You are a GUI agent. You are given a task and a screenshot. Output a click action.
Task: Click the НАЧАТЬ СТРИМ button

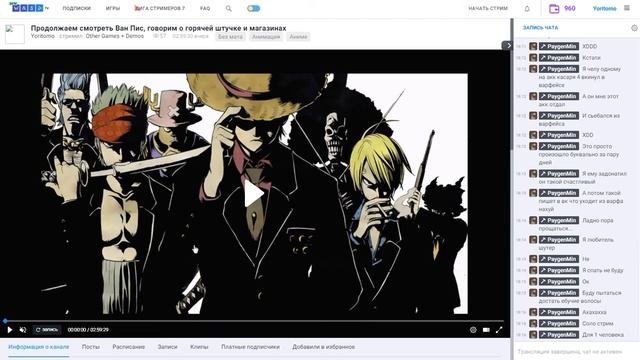tap(488, 8)
